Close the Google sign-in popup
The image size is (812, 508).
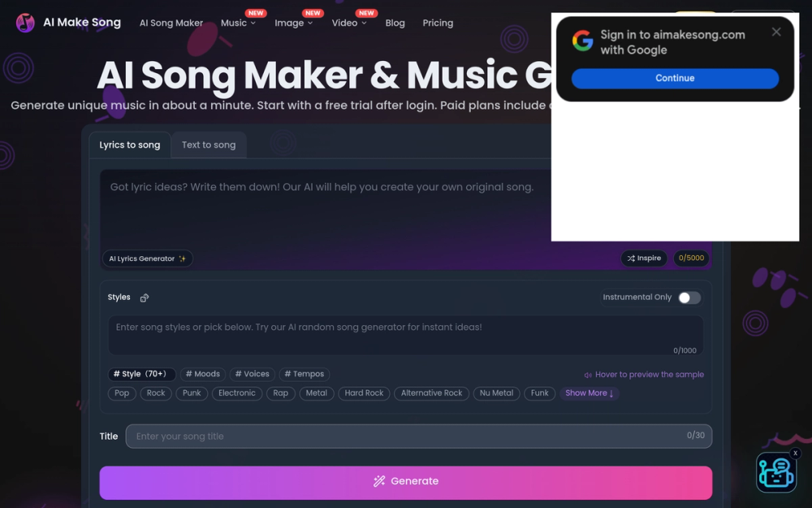775,33
